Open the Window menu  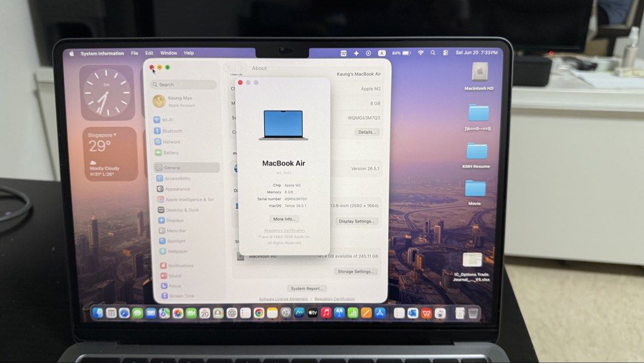click(169, 53)
